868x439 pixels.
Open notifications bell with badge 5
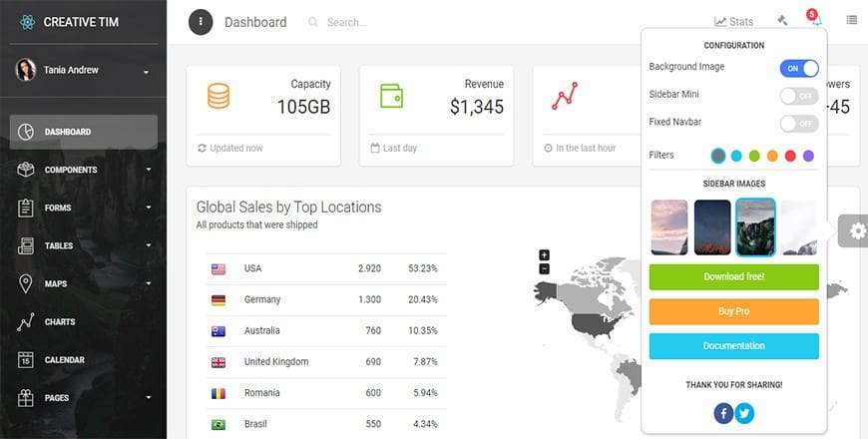click(815, 19)
